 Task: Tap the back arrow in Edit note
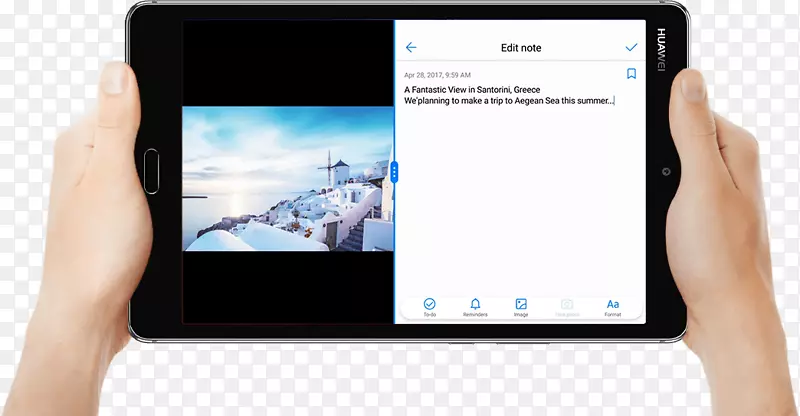(411, 47)
